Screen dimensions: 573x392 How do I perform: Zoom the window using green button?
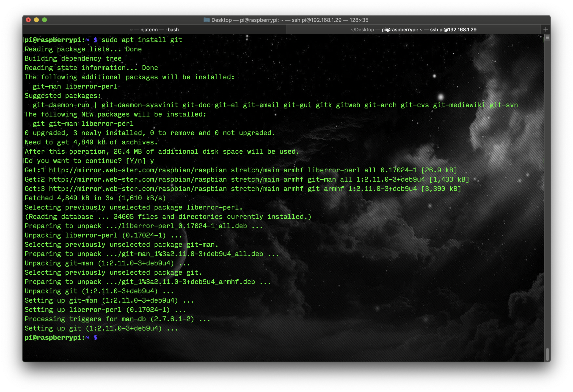(45, 20)
